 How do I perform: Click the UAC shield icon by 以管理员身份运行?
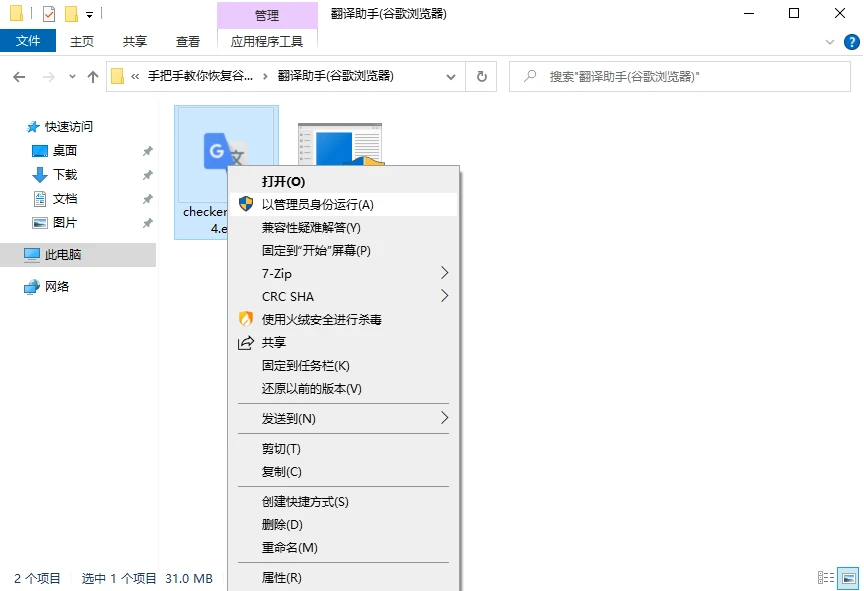(x=246, y=204)
